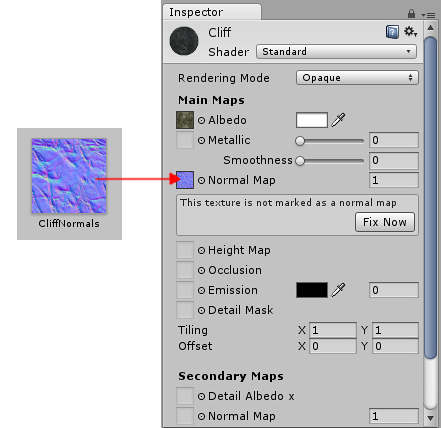Open the Shader dropdown set to Standard
441x428 pixels.
click(336, 52)
